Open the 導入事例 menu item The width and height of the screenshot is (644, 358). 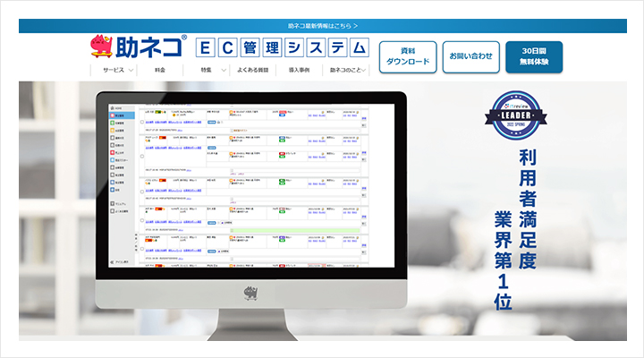[299, 70]
